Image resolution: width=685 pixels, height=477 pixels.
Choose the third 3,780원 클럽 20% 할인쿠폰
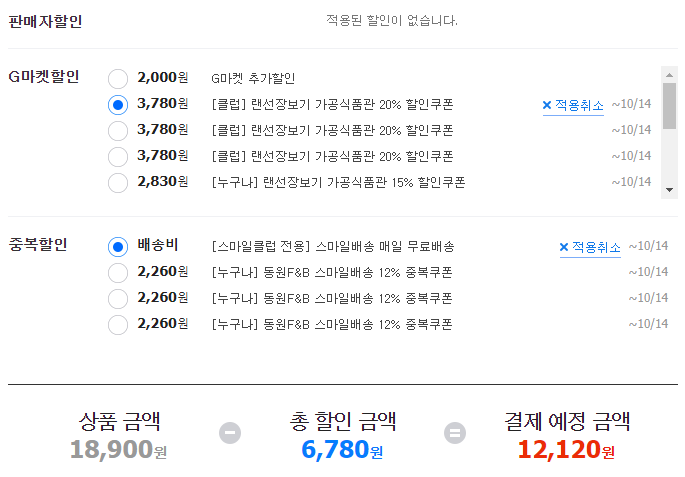[x=118, y=157]
